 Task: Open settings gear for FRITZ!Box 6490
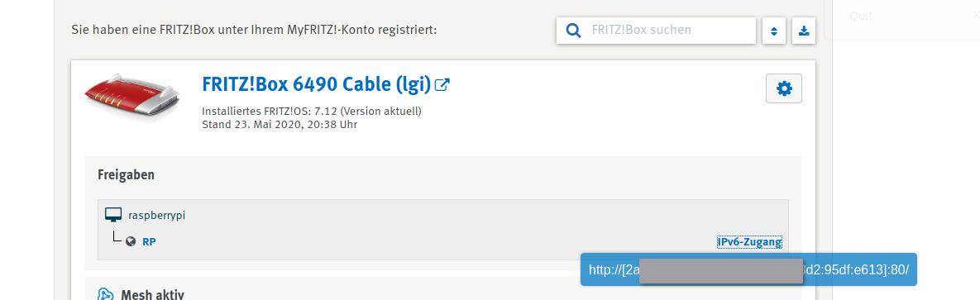tap(784, 88)
